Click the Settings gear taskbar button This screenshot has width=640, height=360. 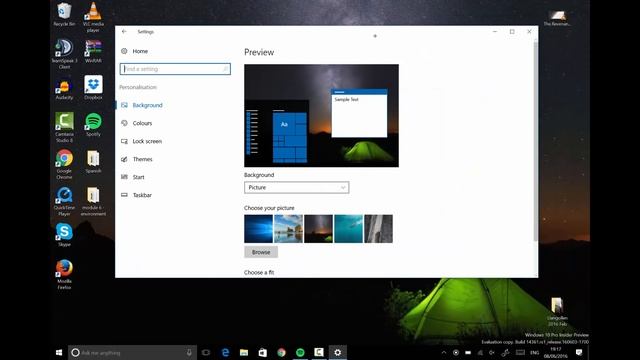[338, 352]
